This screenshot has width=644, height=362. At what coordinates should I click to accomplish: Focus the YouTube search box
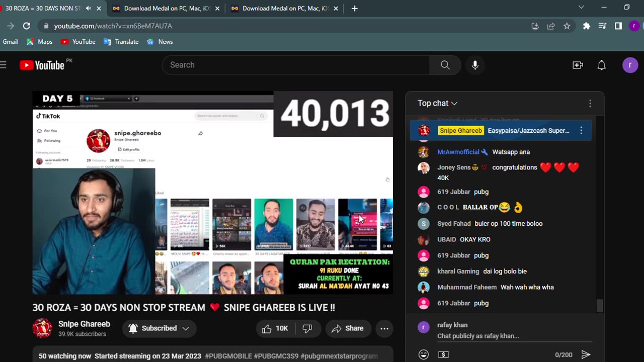tap(296, 65)
